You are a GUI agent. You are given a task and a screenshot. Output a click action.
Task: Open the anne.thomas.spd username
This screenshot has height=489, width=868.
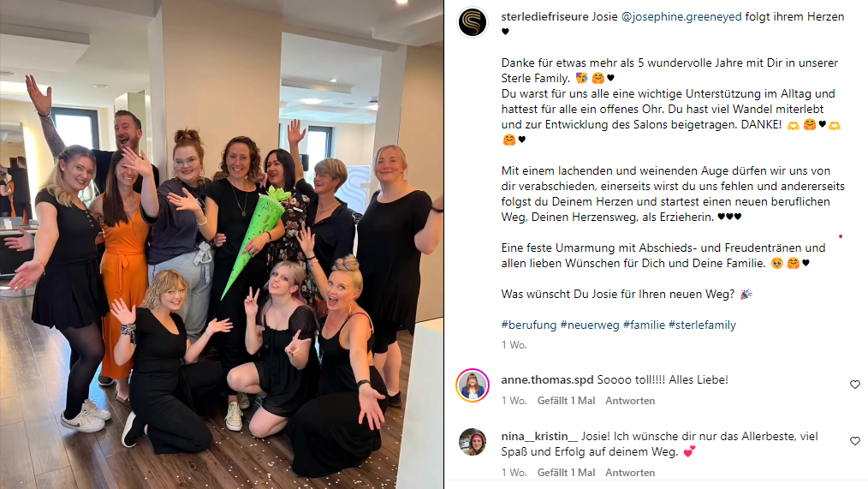[547, 380]
